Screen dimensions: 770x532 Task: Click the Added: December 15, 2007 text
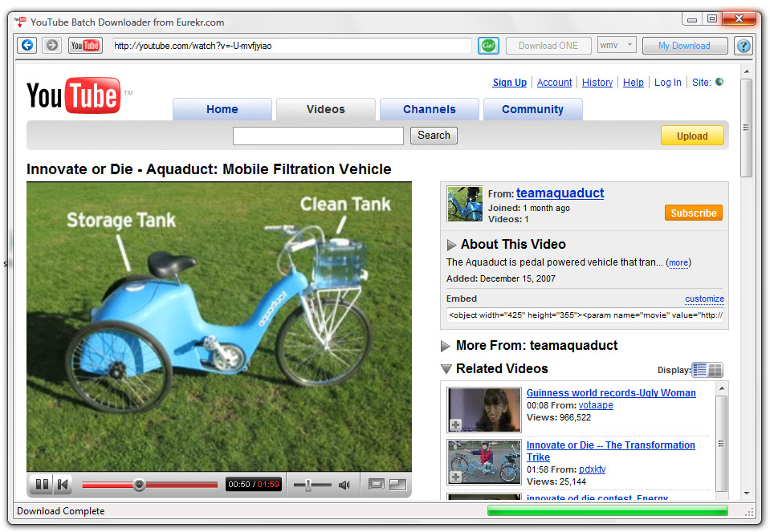click(x=500, y=278)
